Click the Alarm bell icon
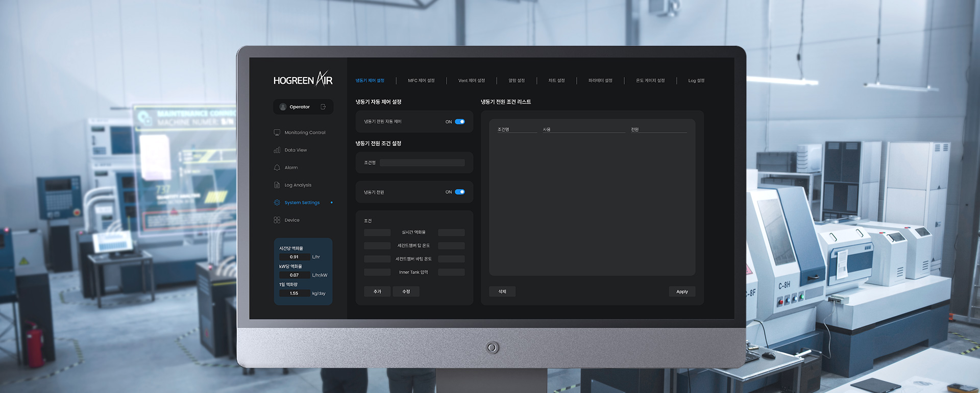The height and width of the screenshot is (393, 980). point(277,167)
